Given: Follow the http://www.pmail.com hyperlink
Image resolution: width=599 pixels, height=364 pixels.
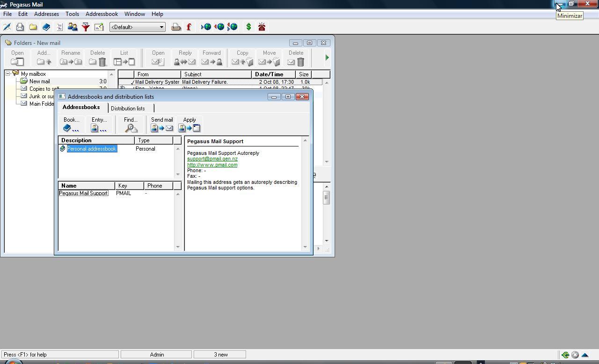Looking at the screenshot, I should (212, 165).
